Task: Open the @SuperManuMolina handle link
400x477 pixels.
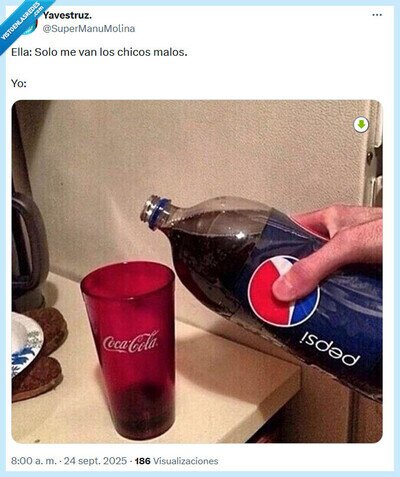Action: click(x=89, y=29)
